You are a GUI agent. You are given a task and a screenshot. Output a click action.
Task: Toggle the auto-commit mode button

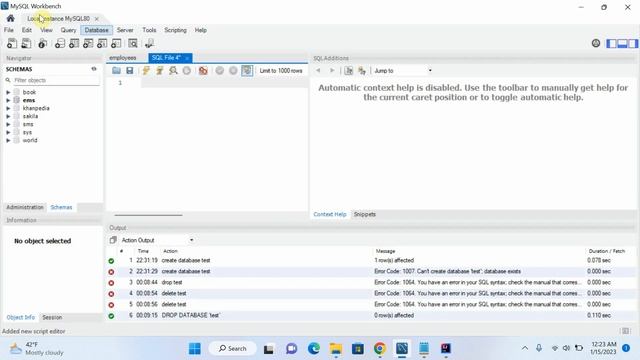pyautogui.click(x=247, y=71)
